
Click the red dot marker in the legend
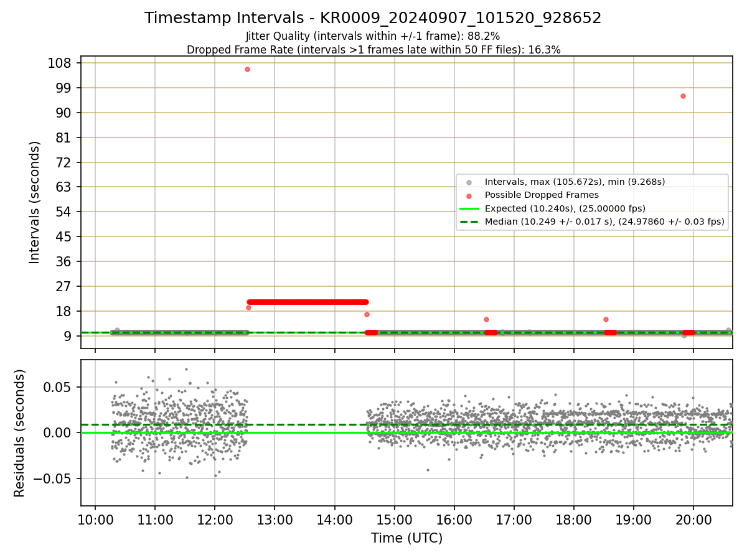point(469,195)
